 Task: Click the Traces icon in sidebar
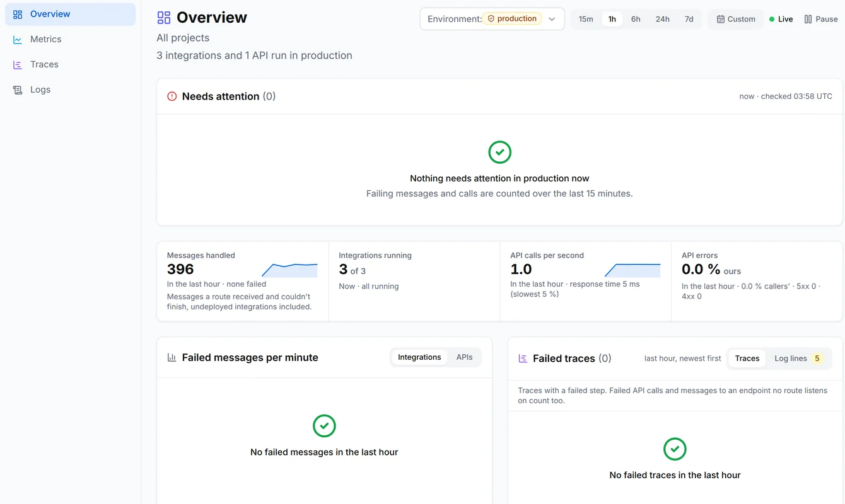click(18, 64)
